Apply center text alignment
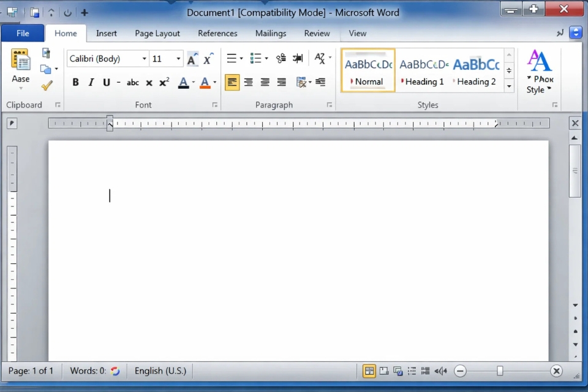Image resolution: width=588 pixels, height=392 pixels. [248, 82]
